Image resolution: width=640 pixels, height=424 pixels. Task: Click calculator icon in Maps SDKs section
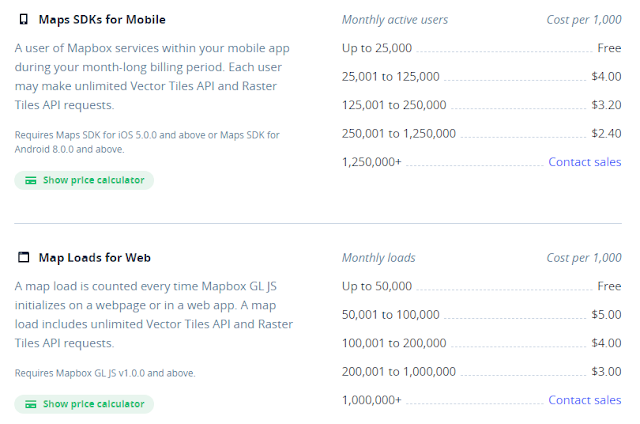tap(31, 180)
